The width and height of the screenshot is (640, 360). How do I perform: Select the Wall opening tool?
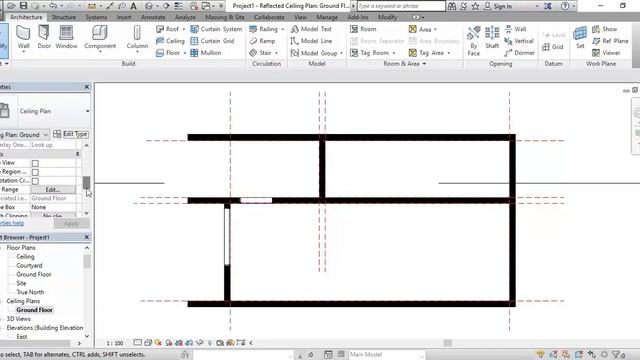click(x=516, y=29)
